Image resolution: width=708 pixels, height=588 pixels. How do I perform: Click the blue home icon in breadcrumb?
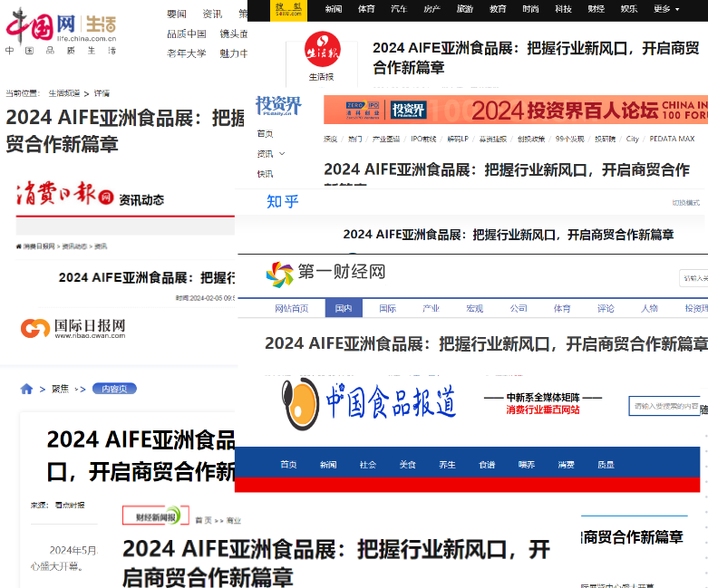[x=26, y=389]
